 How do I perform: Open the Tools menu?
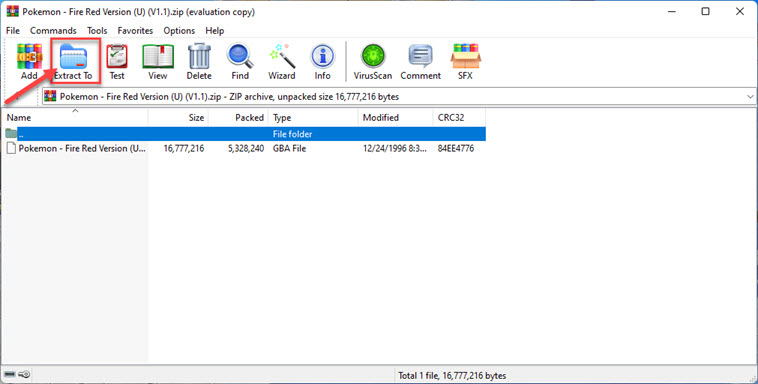[x=97, y=30]
